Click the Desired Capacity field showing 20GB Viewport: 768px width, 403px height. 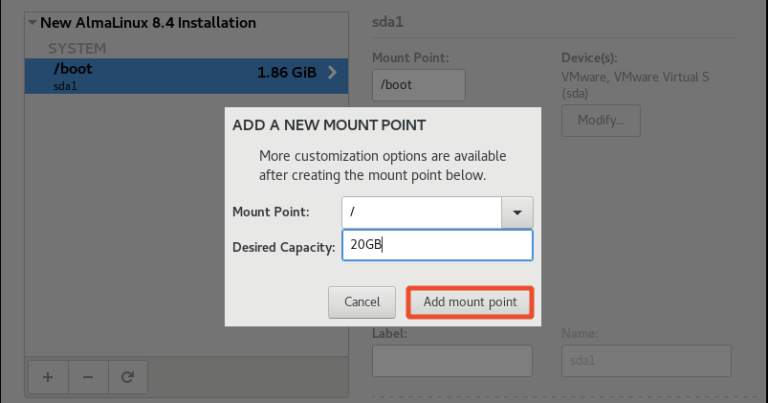point(437,245)
